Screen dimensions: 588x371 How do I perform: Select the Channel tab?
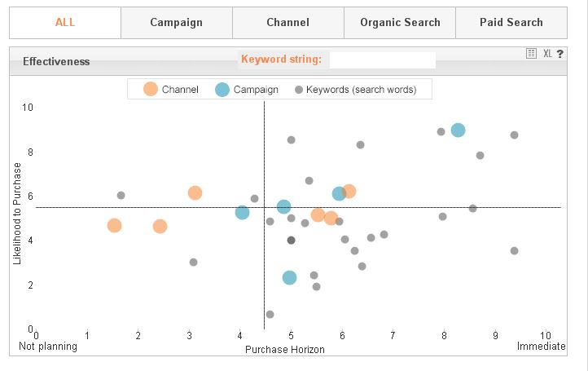[287, 23]
